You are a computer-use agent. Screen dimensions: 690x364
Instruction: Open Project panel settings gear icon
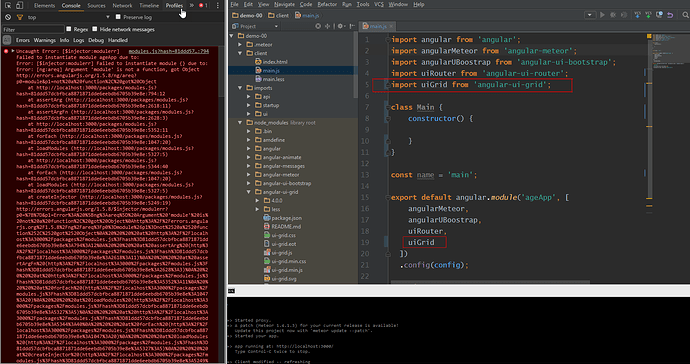coord(340,26)
